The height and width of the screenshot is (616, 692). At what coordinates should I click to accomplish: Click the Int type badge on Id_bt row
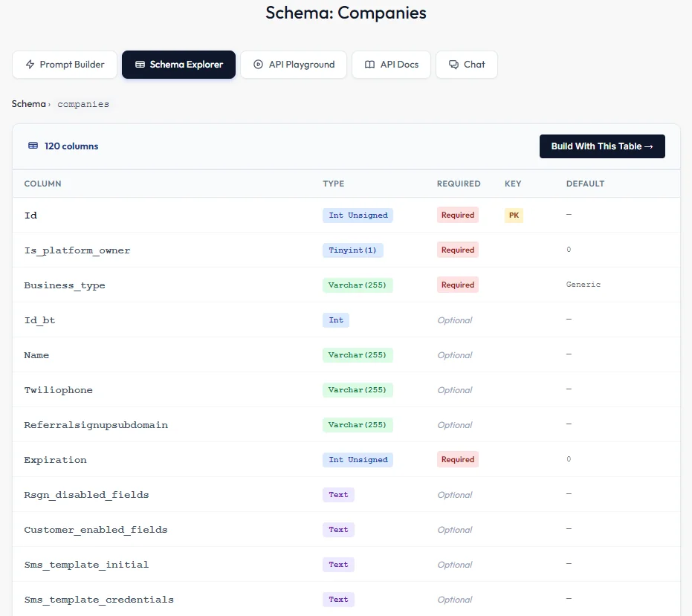(336, 320)
